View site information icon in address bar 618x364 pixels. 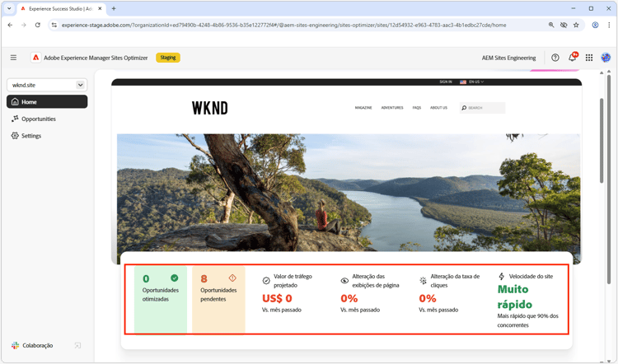(54, 25)
